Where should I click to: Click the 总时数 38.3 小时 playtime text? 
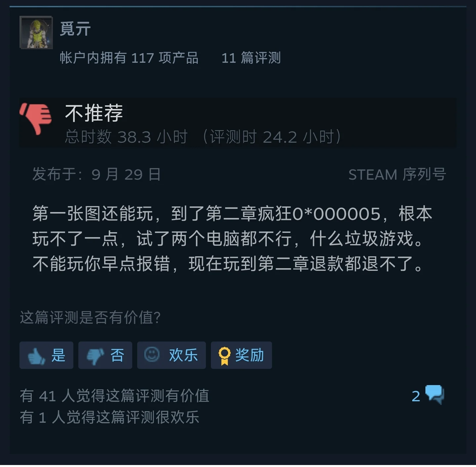pyautogui.click(x=126, y=137)
